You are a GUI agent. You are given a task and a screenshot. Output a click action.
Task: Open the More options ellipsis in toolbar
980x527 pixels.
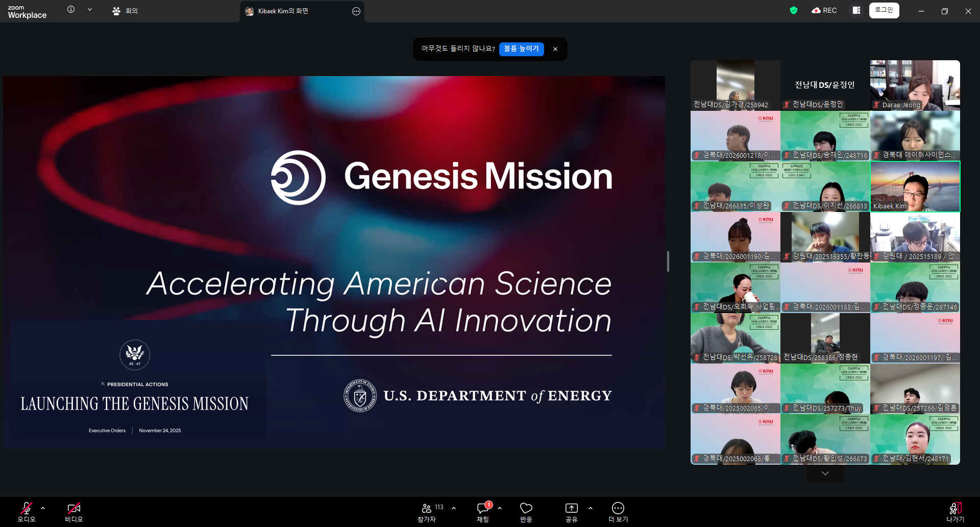(x=618, y=512)
